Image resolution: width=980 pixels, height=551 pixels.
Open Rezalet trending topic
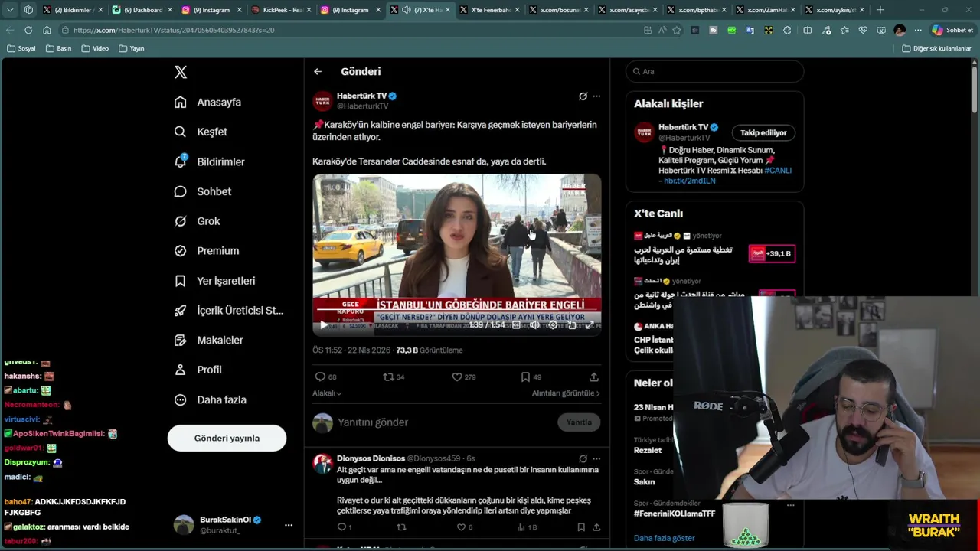[648, 451]
